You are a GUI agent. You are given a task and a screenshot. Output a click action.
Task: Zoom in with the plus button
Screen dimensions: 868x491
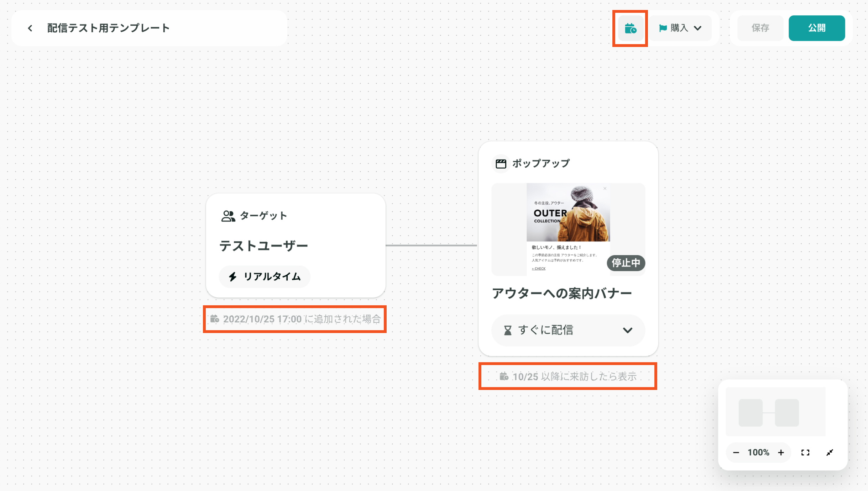(781, 453)
